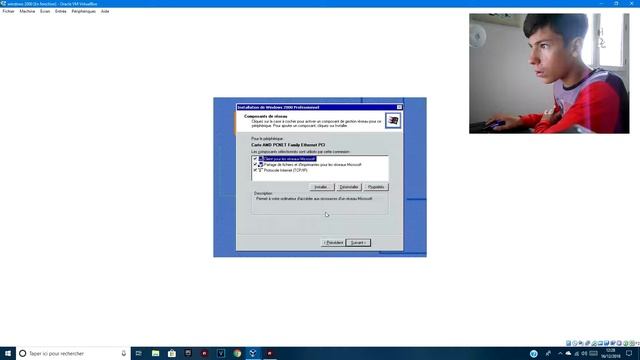
Task: Close the Windows 2000 installation dialog
Action: (x=399, y=107)
